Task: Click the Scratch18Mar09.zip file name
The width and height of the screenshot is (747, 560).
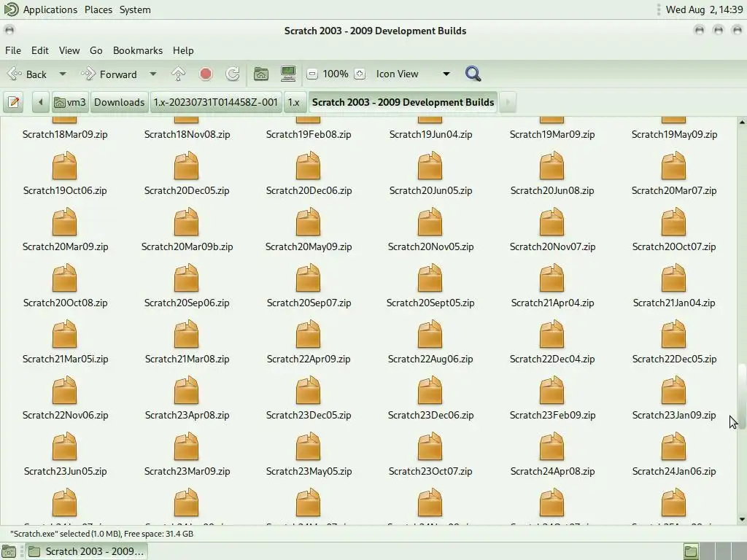Action: (65, 135)
